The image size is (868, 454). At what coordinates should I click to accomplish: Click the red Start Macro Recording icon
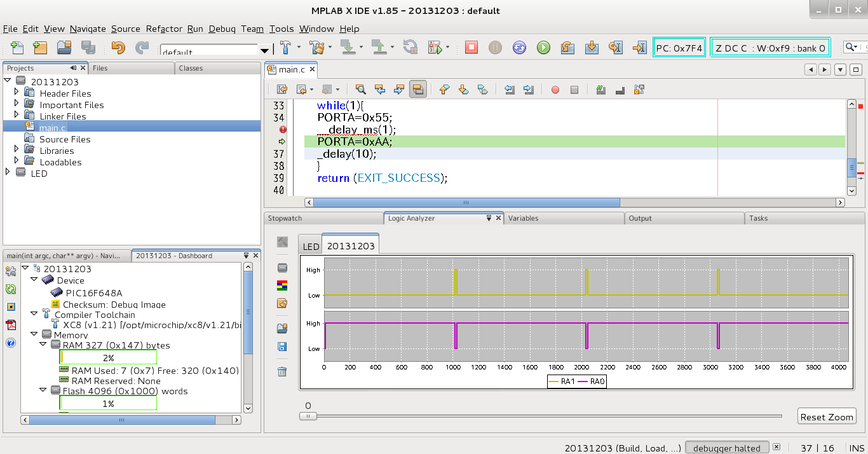click(555, 90)
